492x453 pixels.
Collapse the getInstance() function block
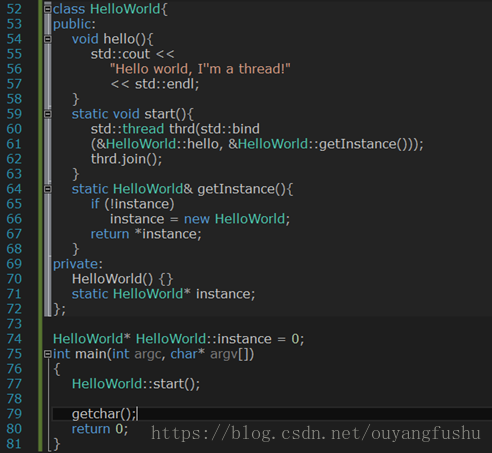pyautogui.click(x=48, y=189)
